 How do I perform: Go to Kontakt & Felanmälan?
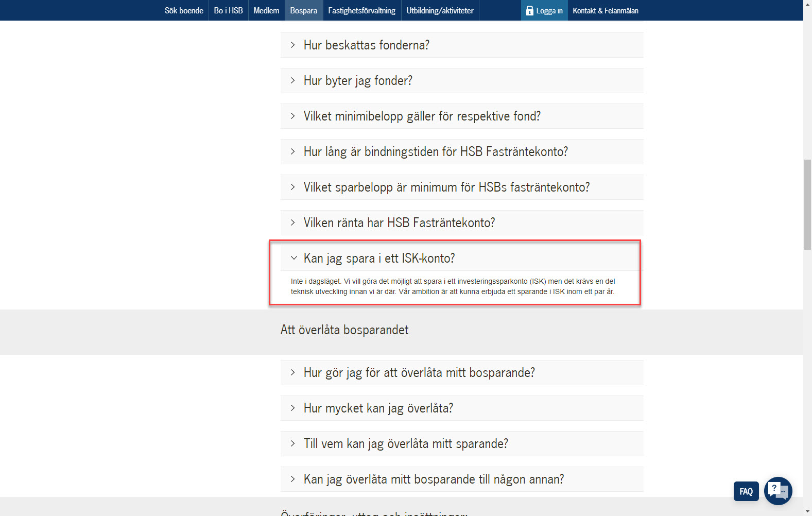[x=605, y=11]
